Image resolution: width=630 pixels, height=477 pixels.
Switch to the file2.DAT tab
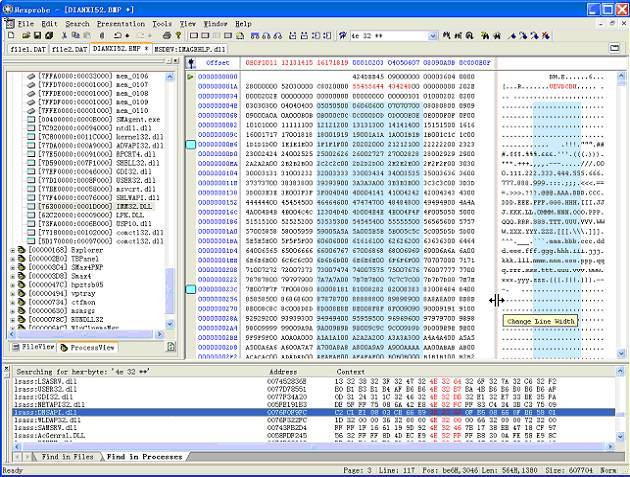pos(70,49)
